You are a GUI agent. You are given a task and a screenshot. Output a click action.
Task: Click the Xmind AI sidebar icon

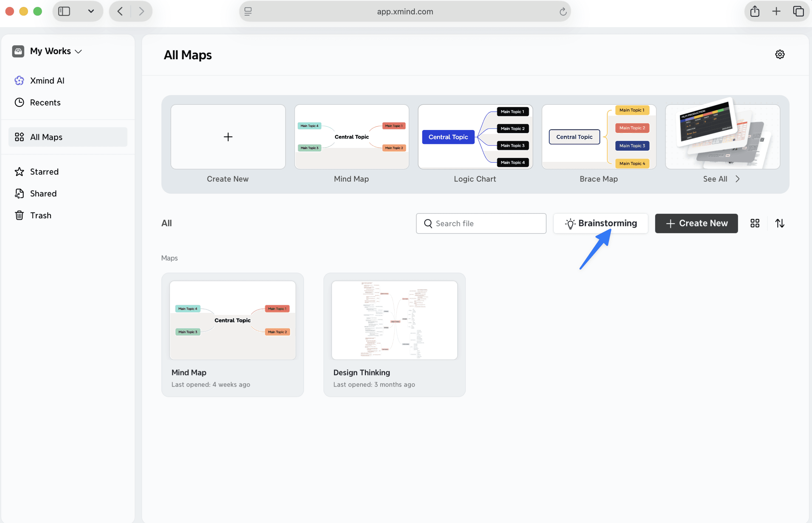pyautogui.click(x=19, y=80)
